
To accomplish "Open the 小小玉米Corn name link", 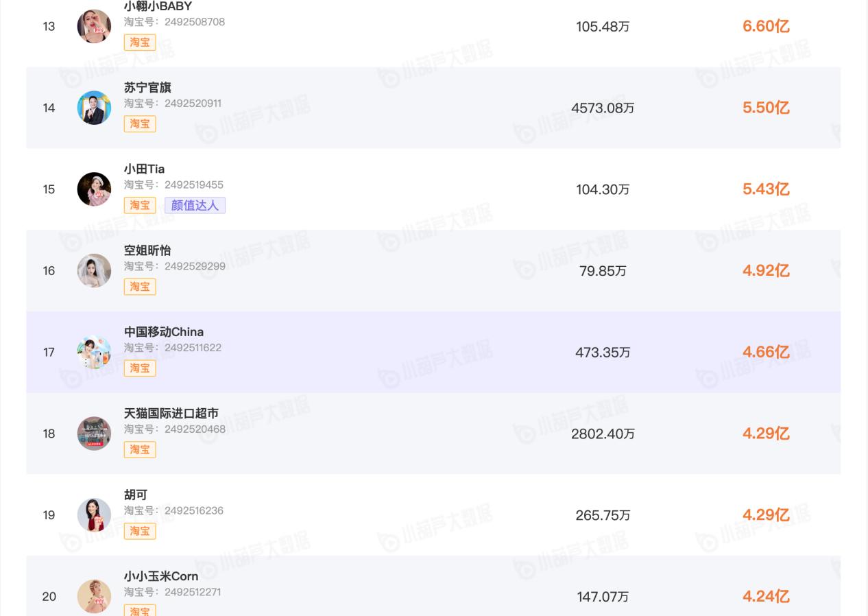I will pyautogui.click(x=161, y=576).
